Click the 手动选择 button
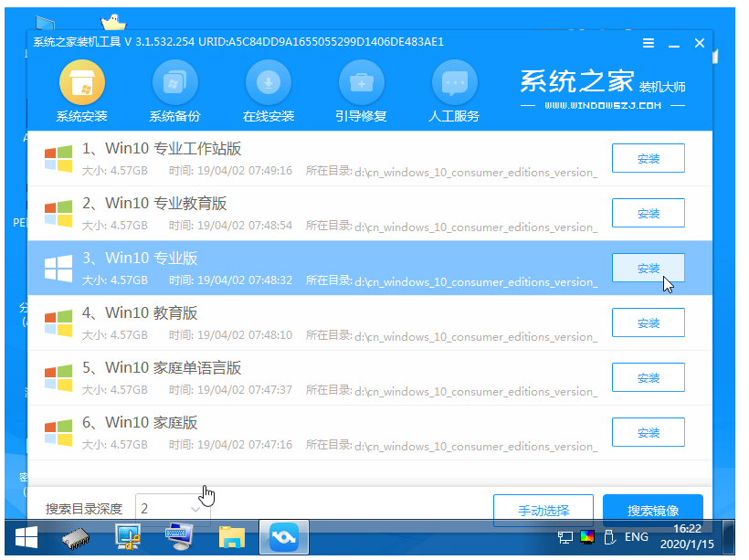 point(543,510)
